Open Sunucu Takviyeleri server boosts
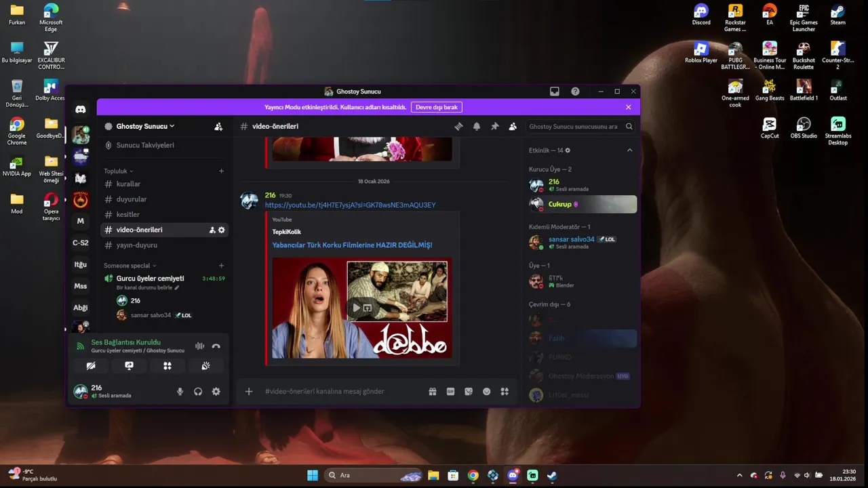868x488 pixels. pyautogui.click(x=163, y=145)
